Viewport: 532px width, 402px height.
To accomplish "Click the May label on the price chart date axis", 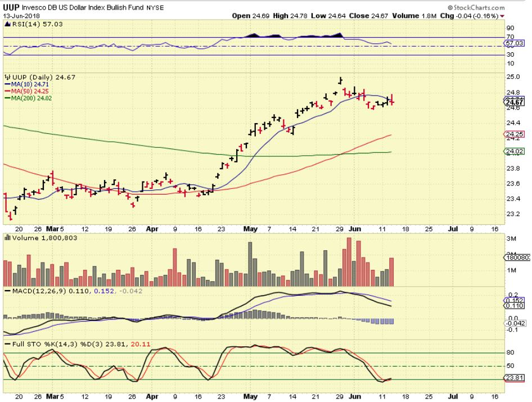I will point(250,229).
